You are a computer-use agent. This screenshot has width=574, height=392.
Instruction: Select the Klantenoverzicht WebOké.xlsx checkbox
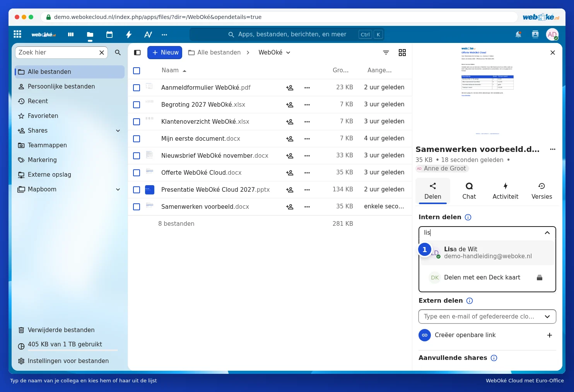(x=137, y=122)
